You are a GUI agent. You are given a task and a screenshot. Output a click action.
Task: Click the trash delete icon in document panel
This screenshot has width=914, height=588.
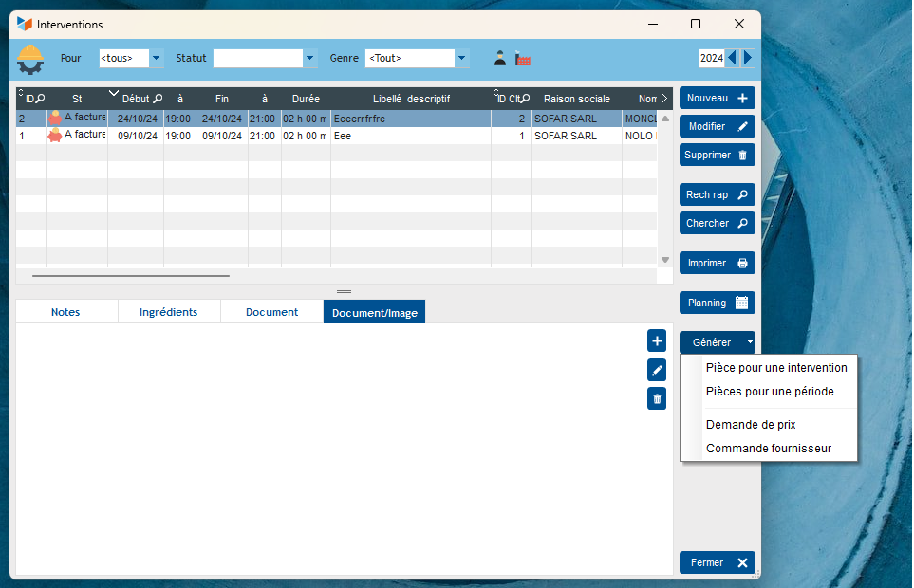point(657,398)
